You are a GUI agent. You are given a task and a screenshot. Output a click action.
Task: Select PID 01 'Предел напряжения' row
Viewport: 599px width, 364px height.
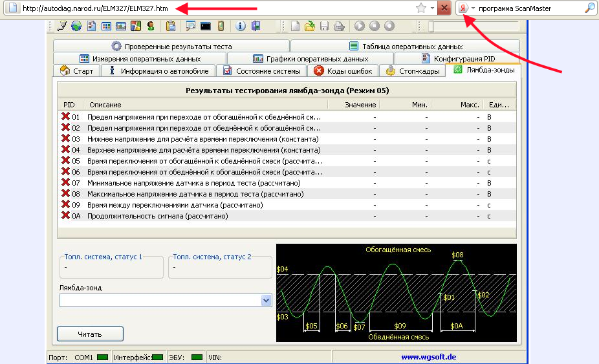pos(287,117)
